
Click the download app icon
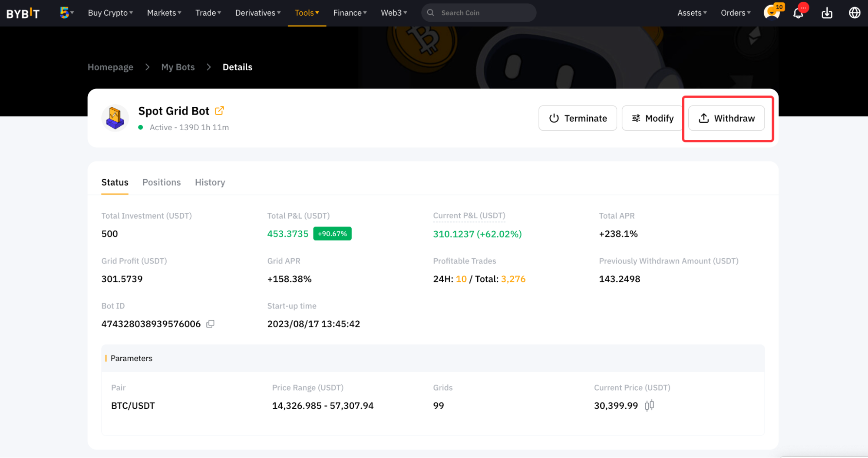pyautogui.click(x=827, y=13)
